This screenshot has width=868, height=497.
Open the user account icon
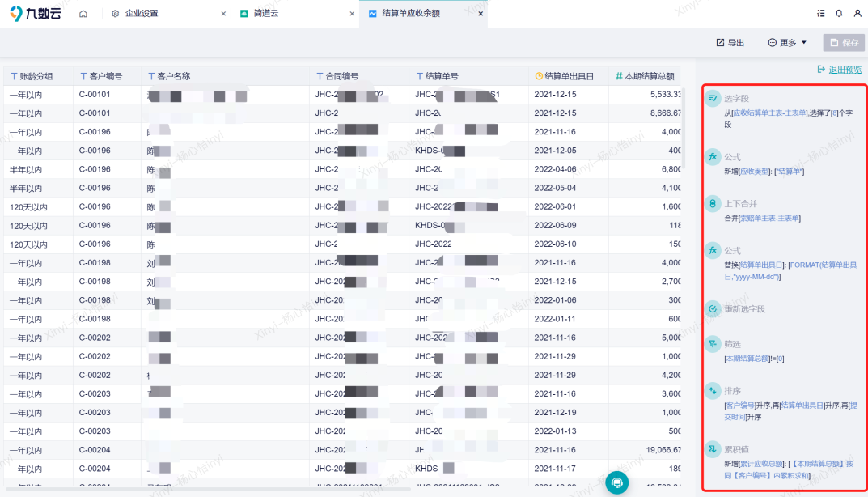click(857, 13)
